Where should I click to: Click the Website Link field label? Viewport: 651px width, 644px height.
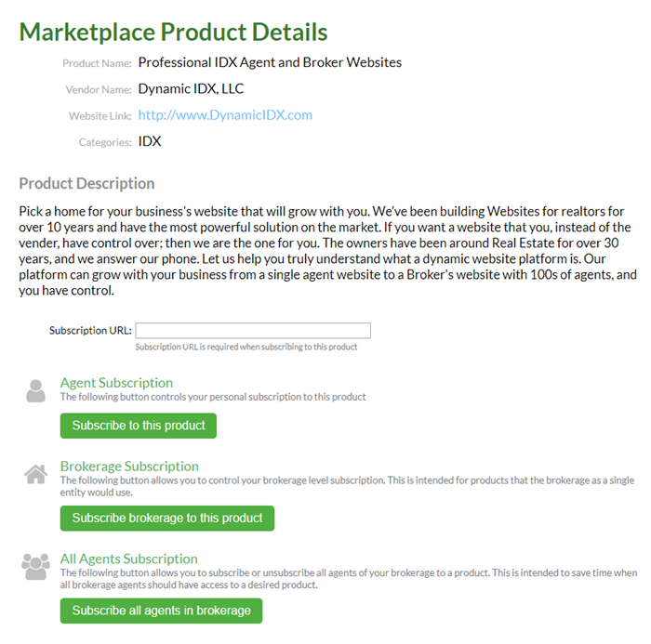coord(100,116)
